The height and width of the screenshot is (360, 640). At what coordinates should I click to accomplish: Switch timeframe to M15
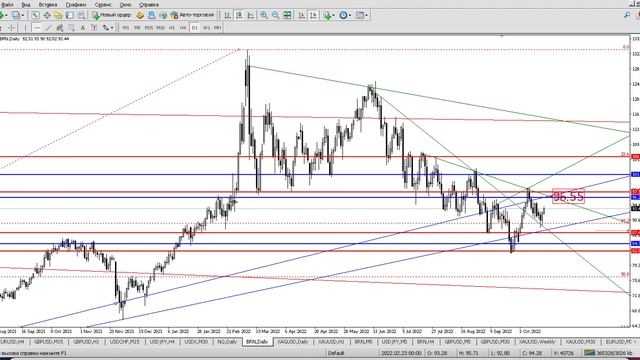[149, 28]
